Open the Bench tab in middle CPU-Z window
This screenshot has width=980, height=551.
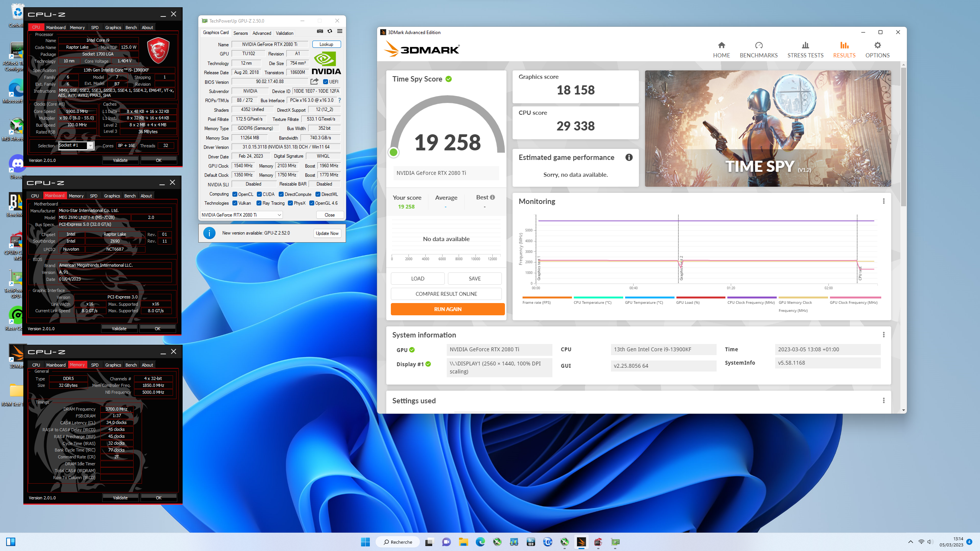pos(130,196)
